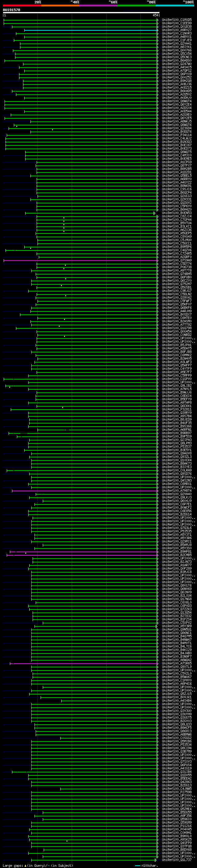Click the UniRef100_Q1Q798 label
Image resolution: width=197 pixels, height=868 pixels.
click(176, 328)
